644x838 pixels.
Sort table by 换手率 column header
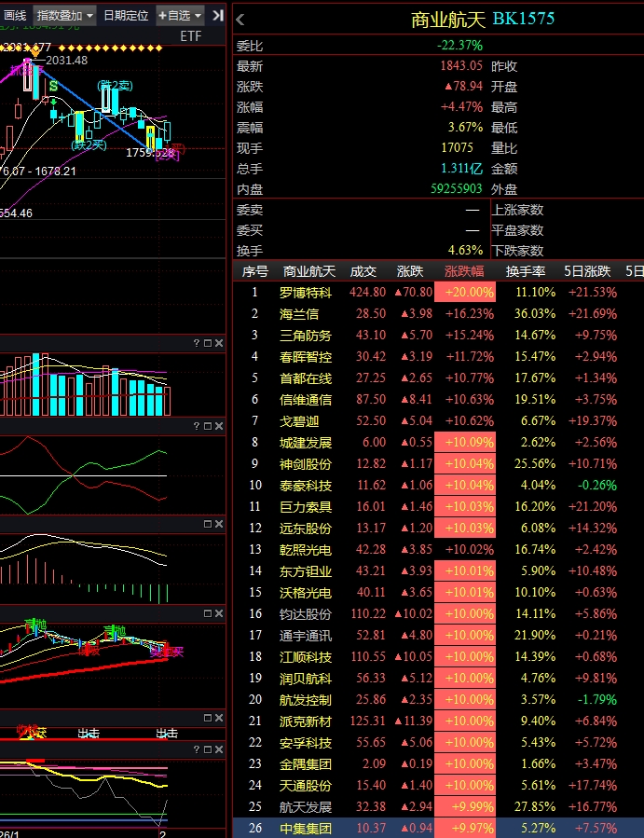click(526, 271)
